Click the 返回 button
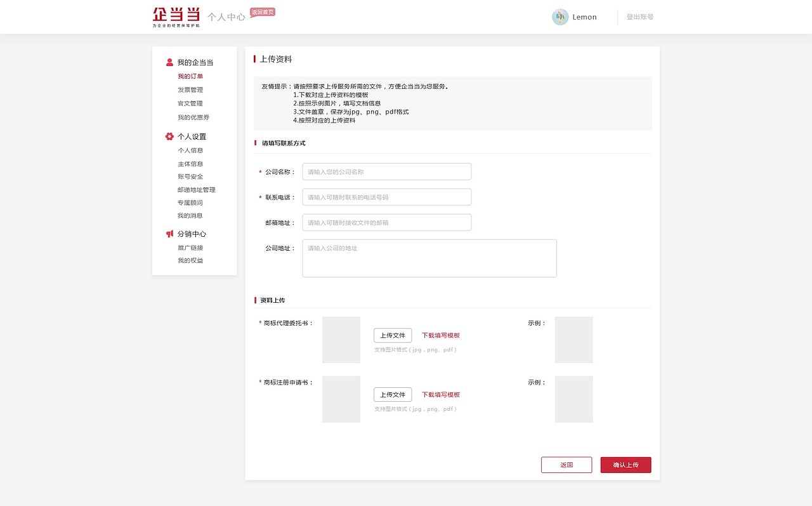This screenshot has width=812, height=506. [x=566, y=465]
